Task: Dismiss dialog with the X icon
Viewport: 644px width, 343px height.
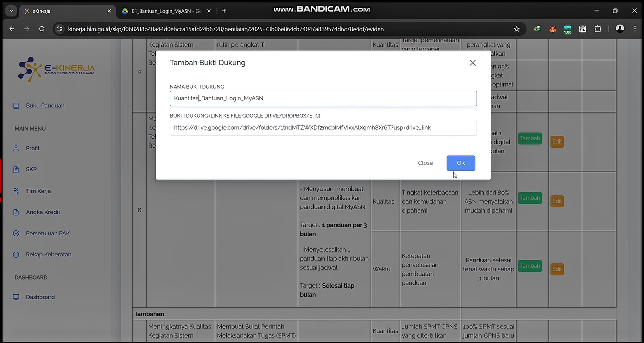Action: tap(472, 63)
